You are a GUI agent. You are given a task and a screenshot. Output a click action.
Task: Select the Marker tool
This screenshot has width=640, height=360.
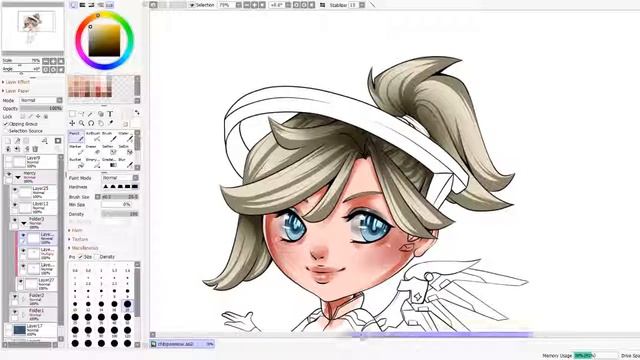(76, 150)
